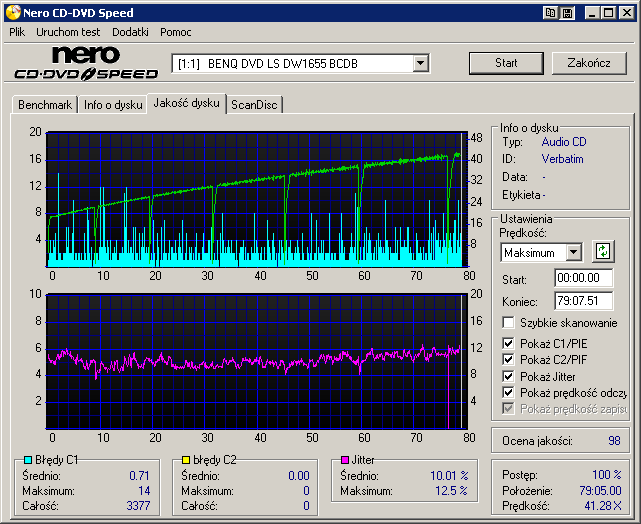This screenshot has height=524, width=641.
Task: Click the Start button
Action: click(506, 63)
